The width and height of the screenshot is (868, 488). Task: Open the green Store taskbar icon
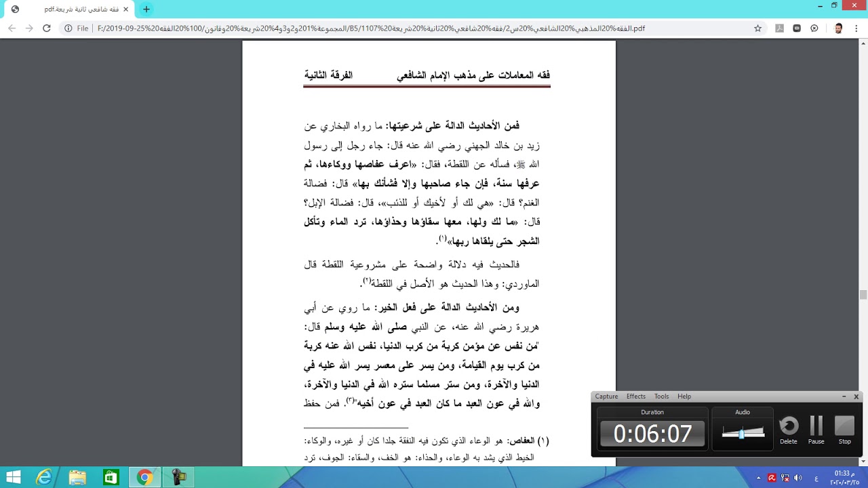pos(111,477)
